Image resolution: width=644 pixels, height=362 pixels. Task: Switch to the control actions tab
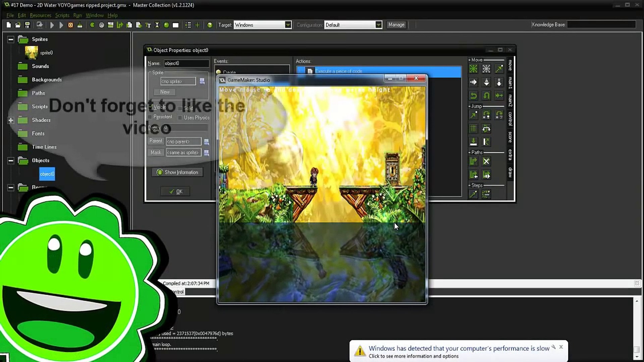click(510, 119)
